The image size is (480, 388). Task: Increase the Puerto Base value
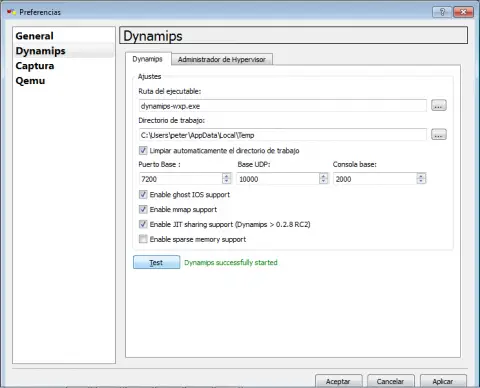(x=227, y=176)
